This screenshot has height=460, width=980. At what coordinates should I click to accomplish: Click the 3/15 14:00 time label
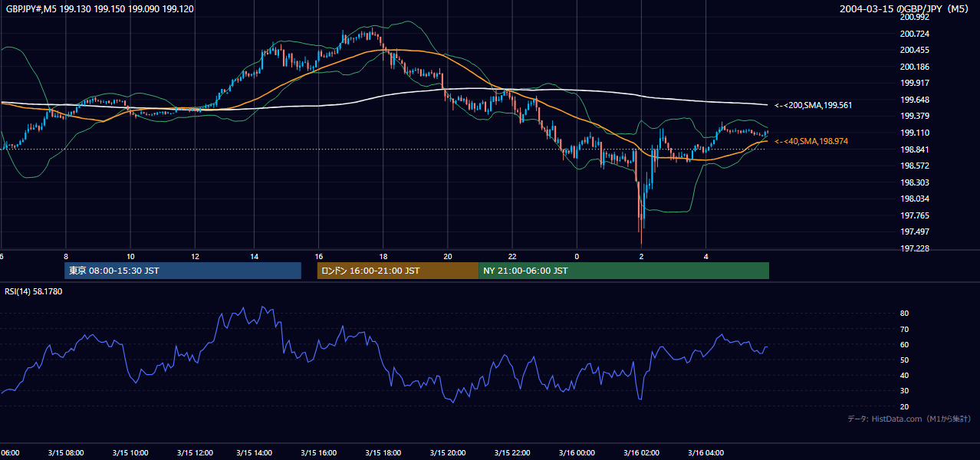(x=254, y=452)
